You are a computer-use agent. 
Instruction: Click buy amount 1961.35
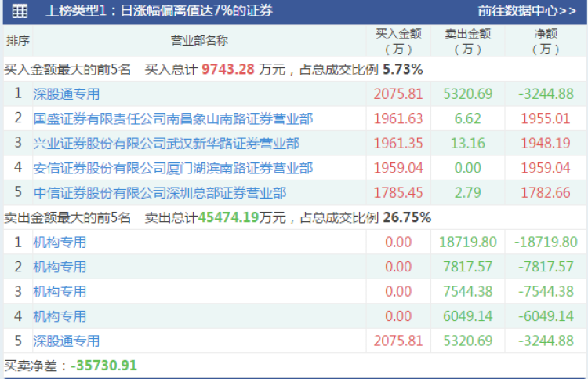pyautogui.click(x=398, y=144)
